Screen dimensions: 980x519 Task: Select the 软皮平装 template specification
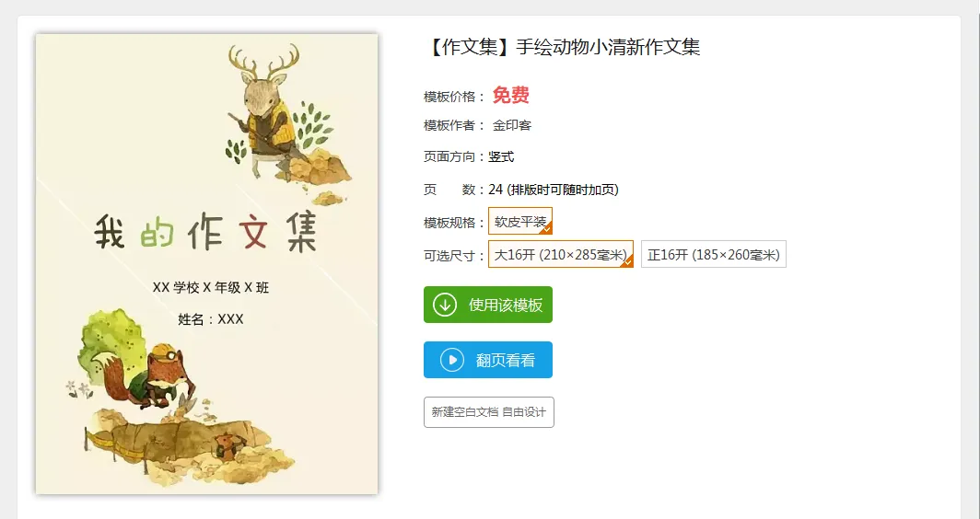[520, 221]
